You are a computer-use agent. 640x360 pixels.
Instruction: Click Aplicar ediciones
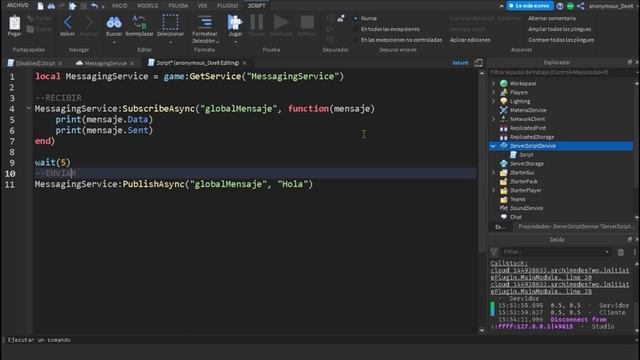(x=470, y=40)
